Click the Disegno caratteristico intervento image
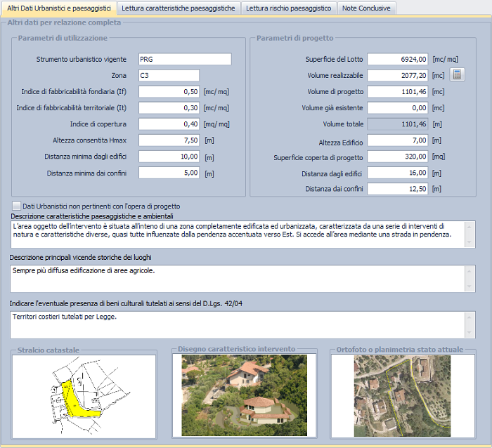The width and height of the screenshot is (492, 448). tap(244, 395)
